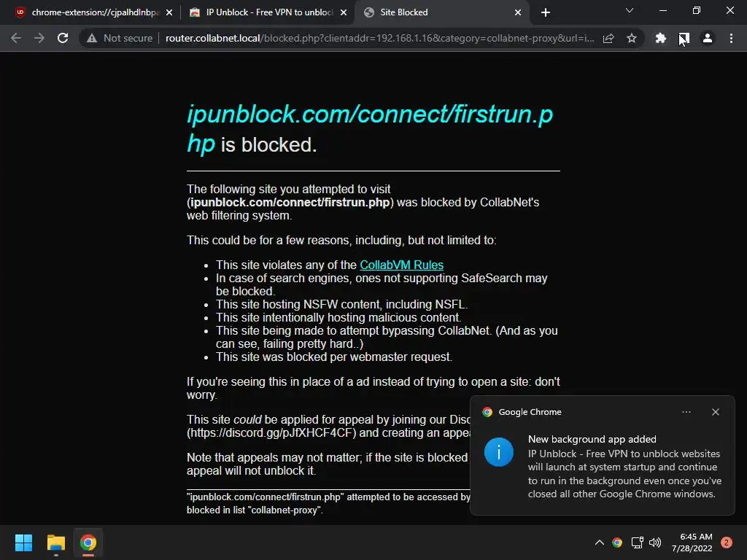Go forward to the next page
Viewport: 747px width, 560px height.
[x=39, y=38]
